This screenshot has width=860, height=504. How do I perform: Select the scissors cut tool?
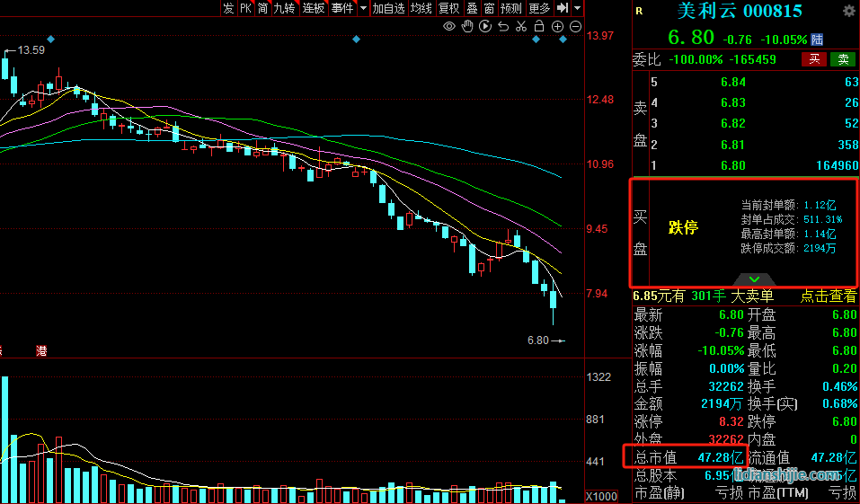pos(521,27)
